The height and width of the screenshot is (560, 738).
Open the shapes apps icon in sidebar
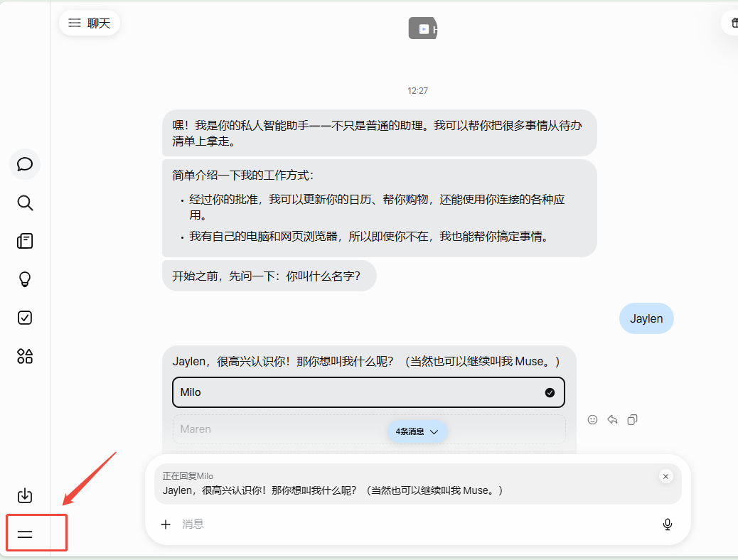point(24,356)
